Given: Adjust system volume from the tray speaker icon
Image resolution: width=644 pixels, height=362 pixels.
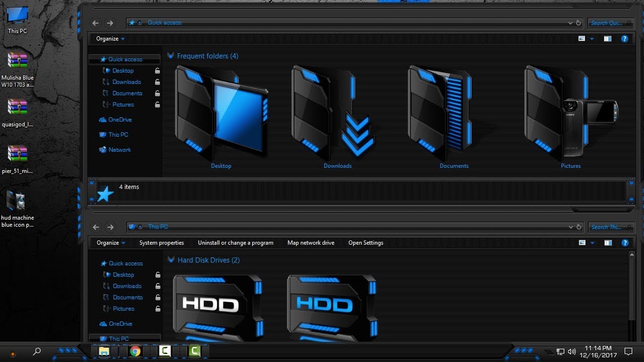Looking at the screenshot, I should [x=573, y=351].
